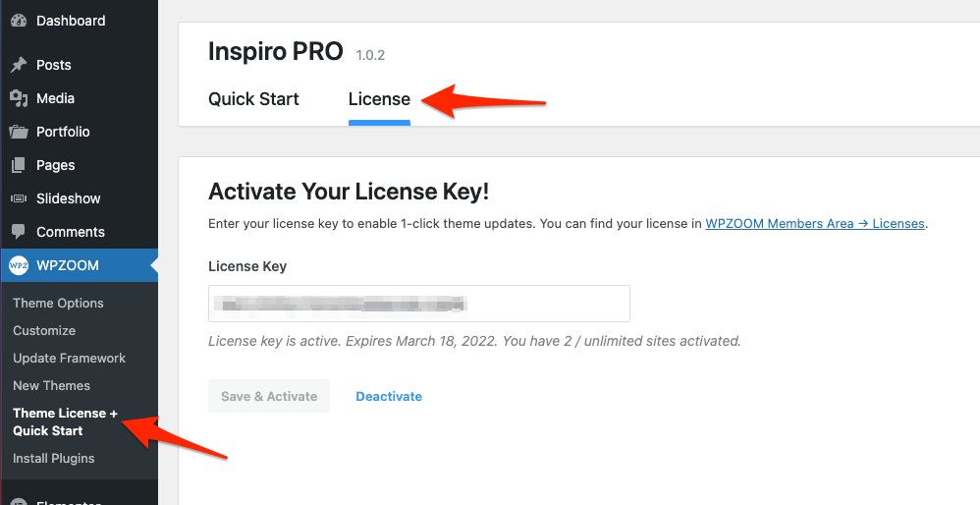Click the Slideshow icon in sidebar
The image size is (980, 505).
point(19,198)
